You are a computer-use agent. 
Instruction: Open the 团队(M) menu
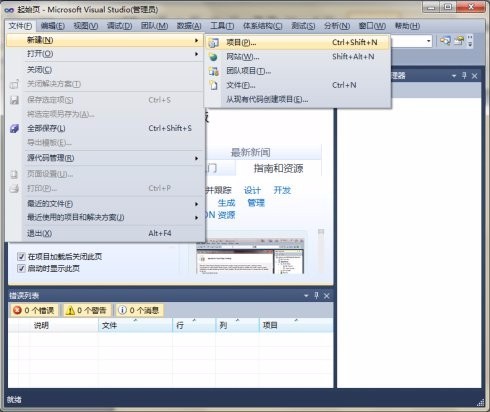coord(154,26)
